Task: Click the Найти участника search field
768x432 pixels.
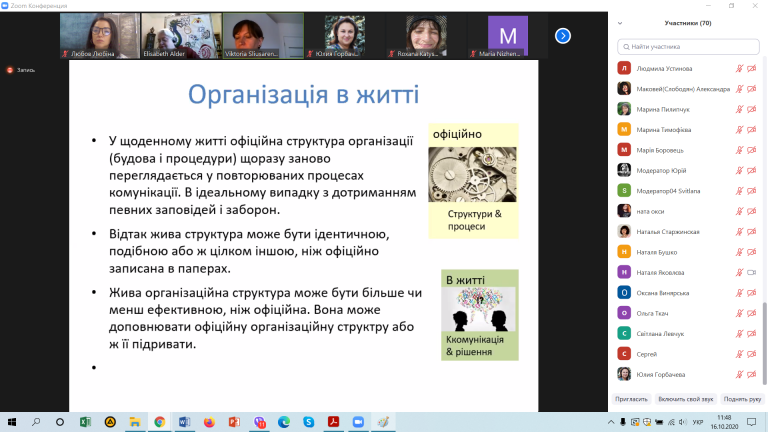Action: pyautogui.click(x=688, y=45)
